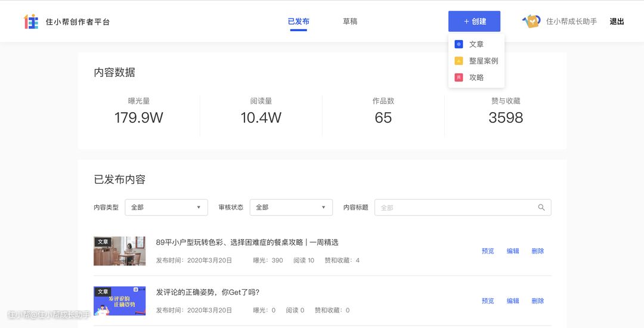Image resolution: width=644 pixels, height=328 pixels.
Task: Click the 住小帮成长助手 avatar icon
Action: [531, 21]
